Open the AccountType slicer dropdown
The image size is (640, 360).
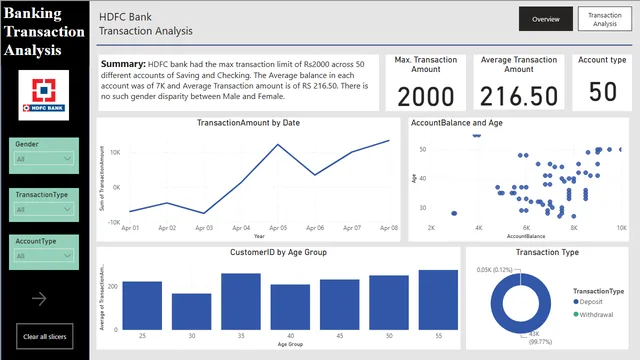coord(44,256)
